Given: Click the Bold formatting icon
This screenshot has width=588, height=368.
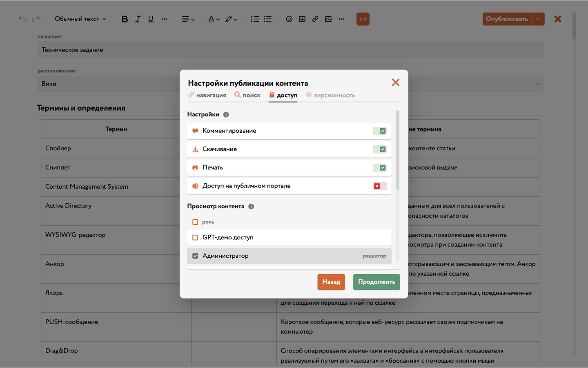Looking at the screenshot, I should pyautogui.click(x=125, y=19).
